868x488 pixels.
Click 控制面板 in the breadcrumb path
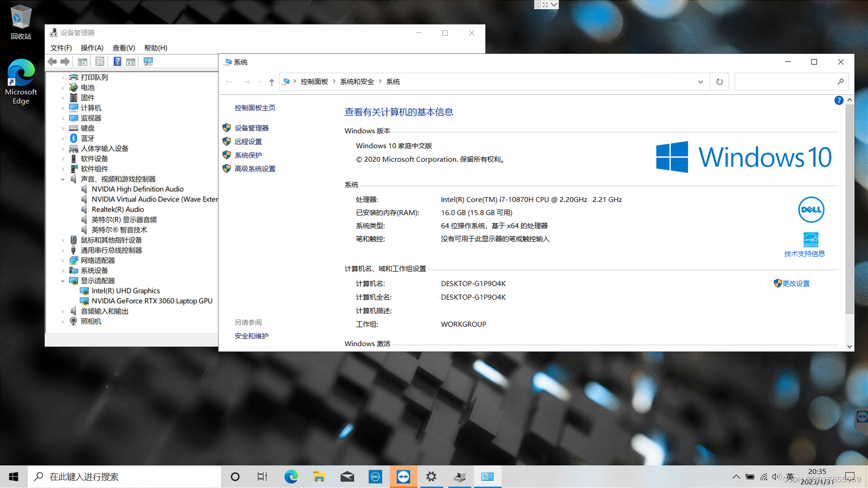(x=314, y=82)
